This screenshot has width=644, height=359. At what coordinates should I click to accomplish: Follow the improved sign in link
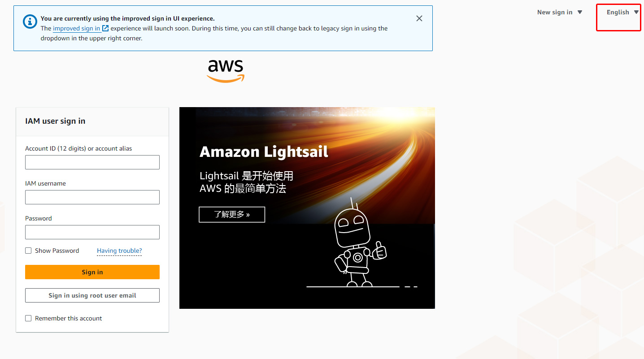[x=76, y=28]
